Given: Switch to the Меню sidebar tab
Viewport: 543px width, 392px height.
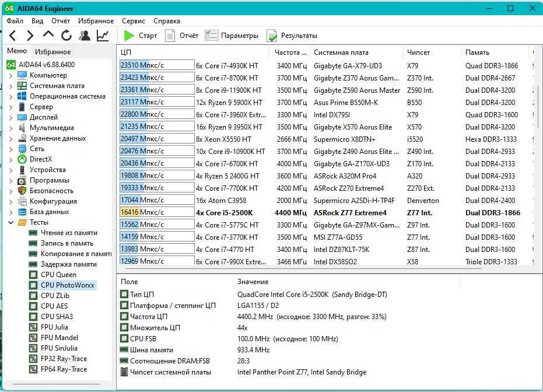Looking at the screenshot, I should 16,51.
